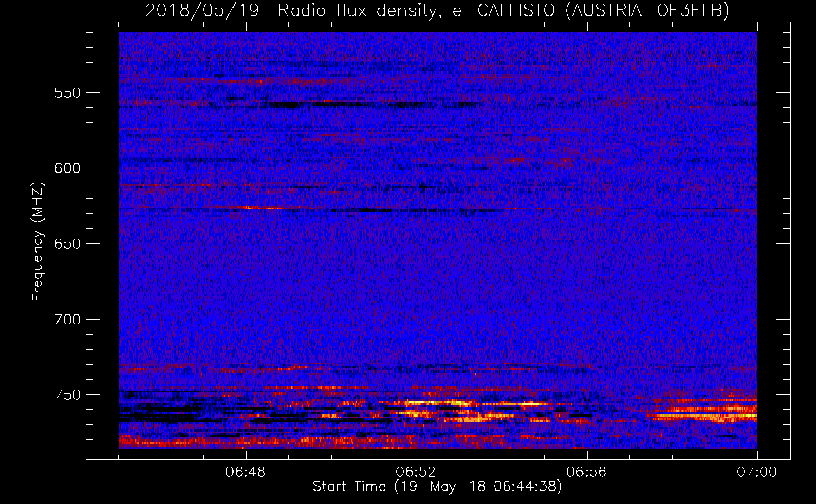This screenshot has height=504, width=816.
Task: Click the '07:00' time axis label
Action: click(757, 472)
